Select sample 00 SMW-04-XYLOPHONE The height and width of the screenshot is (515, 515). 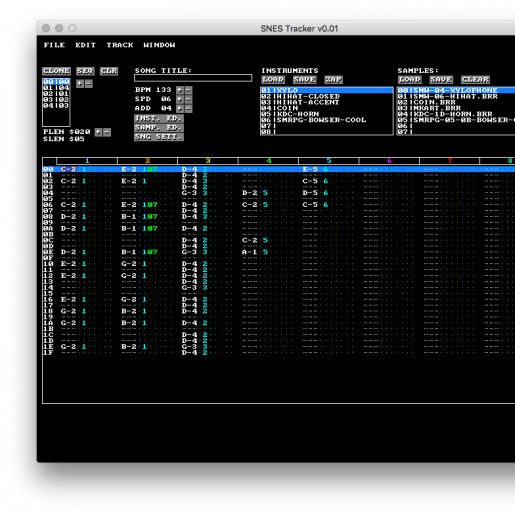tap(456, 90)
